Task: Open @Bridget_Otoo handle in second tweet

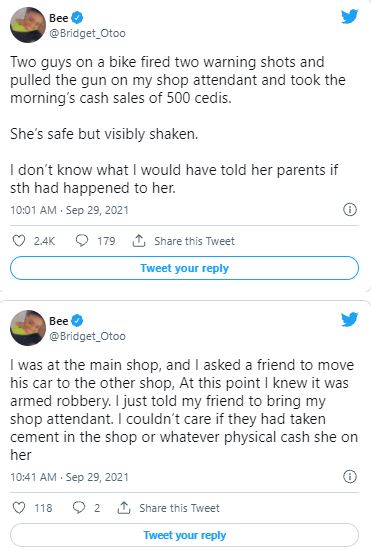Action: coord(87,336)
